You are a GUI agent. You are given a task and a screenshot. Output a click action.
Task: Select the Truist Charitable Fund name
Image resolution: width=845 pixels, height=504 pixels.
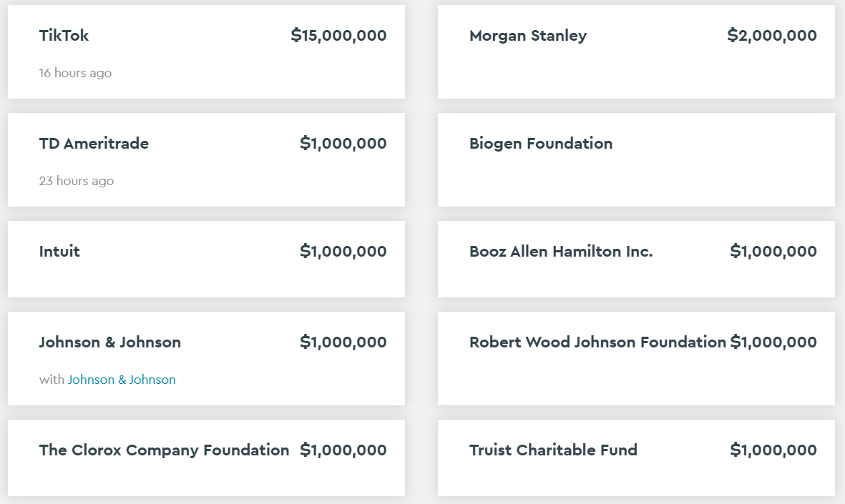(x=553, y=450)
